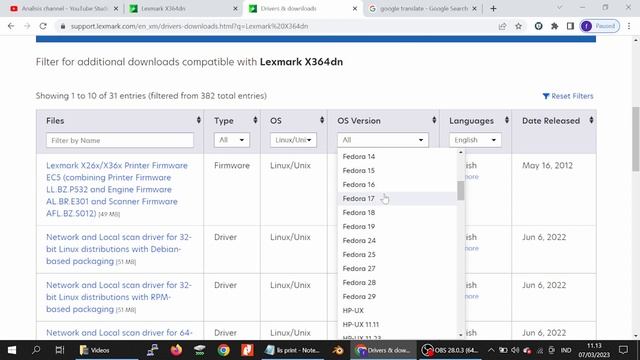The height and width of the screenshot is (360, 640).
Task: Open taskbar search icon
Action: [x=36, y=350]
